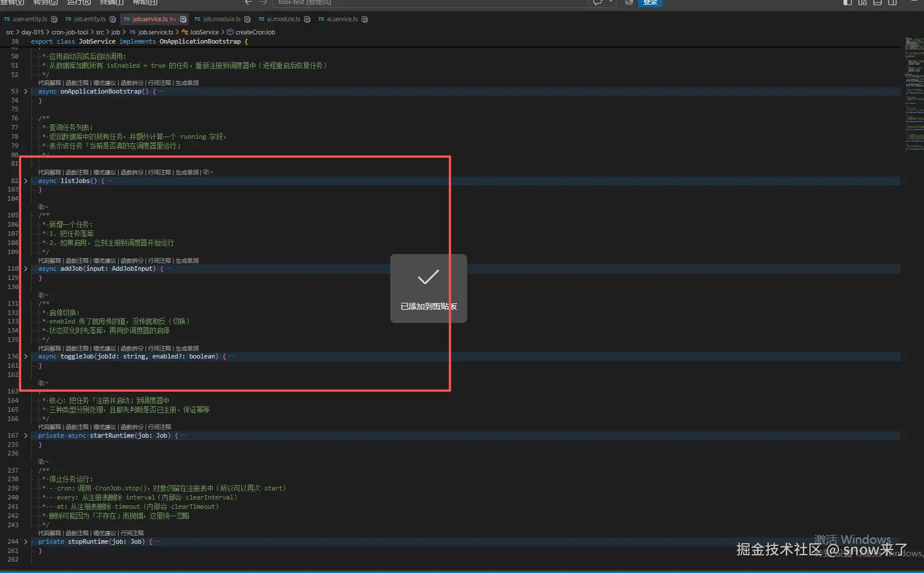The width and height of the screenshot is (924, 573).
Task: Click 生成单测 above toggleJob
Action: point(187,348)
